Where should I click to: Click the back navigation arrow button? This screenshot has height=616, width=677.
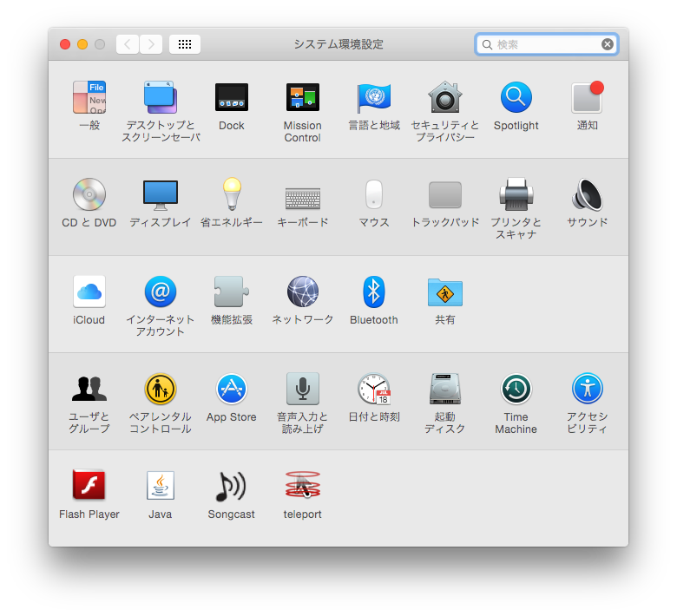pos(128,44)
